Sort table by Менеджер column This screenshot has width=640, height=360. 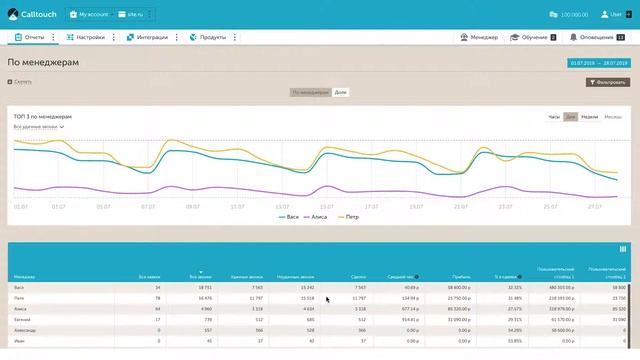(24, 277)
